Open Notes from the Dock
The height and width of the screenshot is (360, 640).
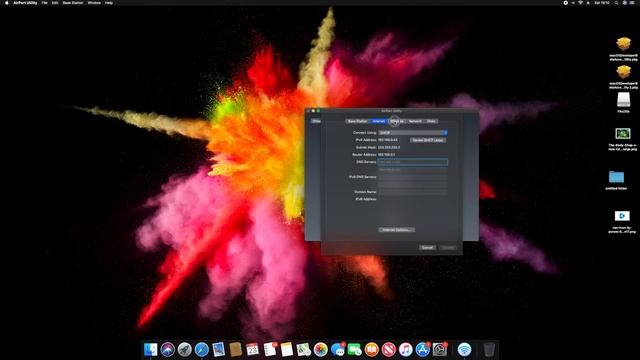[287, 349]
